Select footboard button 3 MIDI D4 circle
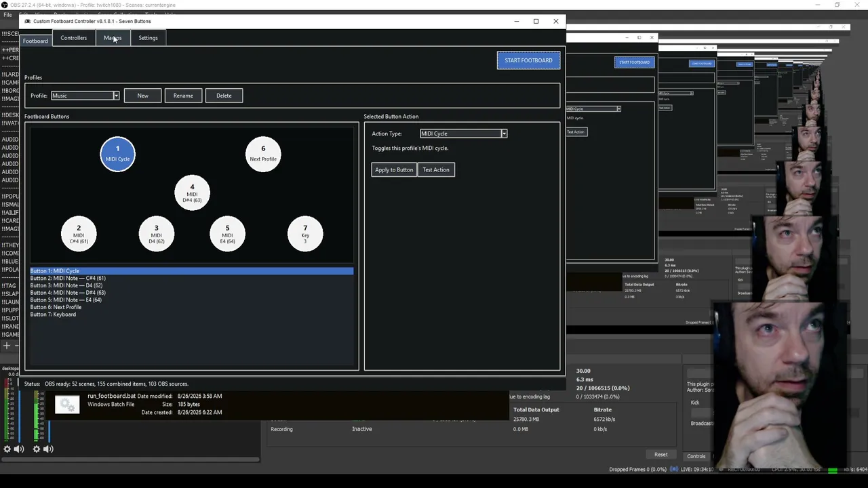Viewport: 868px width, 488px height. [x=156, y=234]
